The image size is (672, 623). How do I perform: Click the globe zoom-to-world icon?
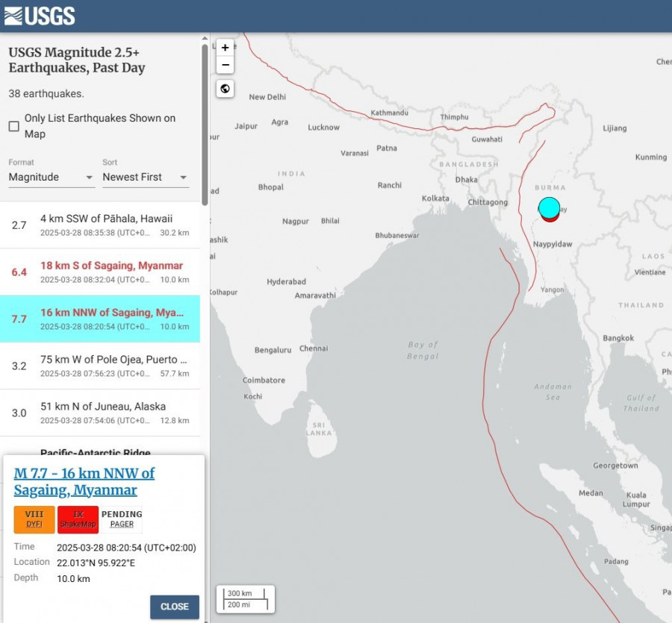(x=225, y=89)
